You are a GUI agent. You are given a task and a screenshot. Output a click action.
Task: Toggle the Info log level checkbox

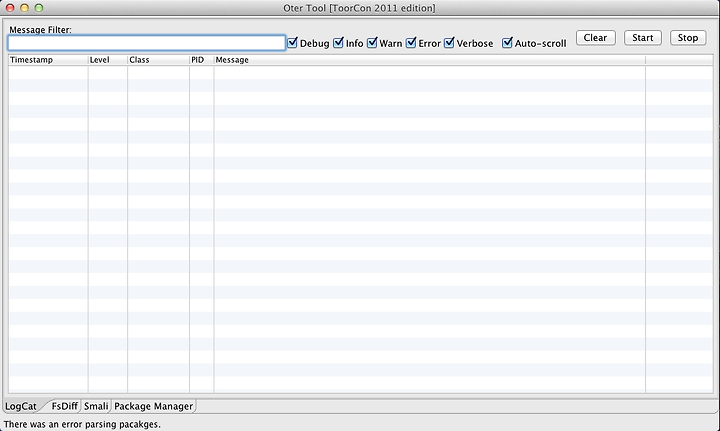(x=338, y=43)
